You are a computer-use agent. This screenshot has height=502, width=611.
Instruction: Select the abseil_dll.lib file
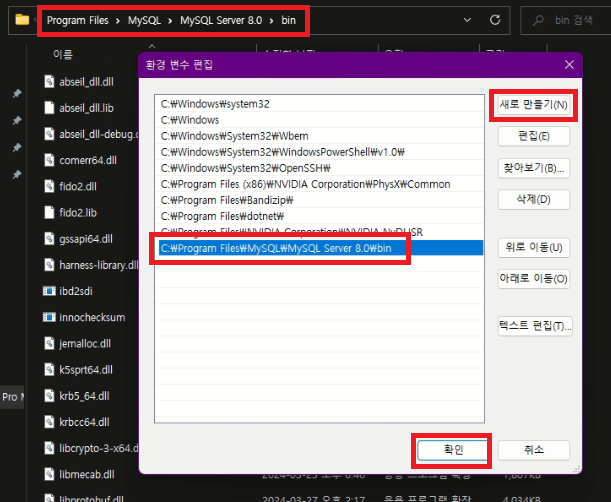coord(87,108)
